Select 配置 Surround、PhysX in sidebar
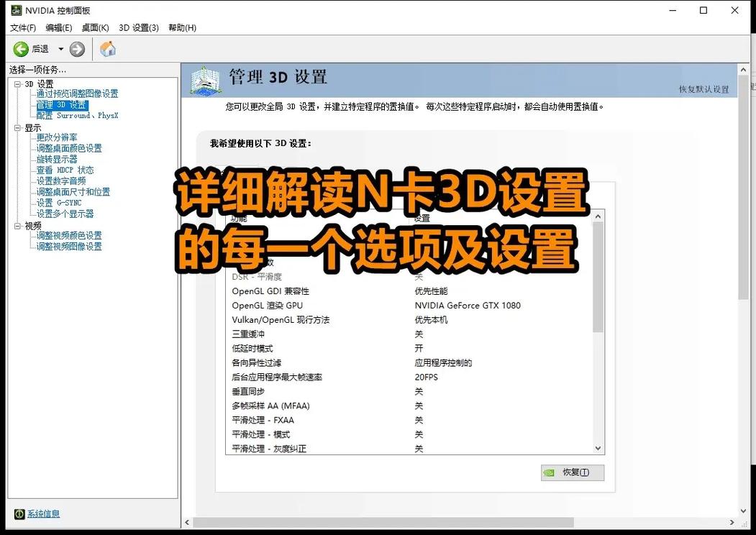Image resolution: width=756 pixels, height=535 pixels. [76, 114]
